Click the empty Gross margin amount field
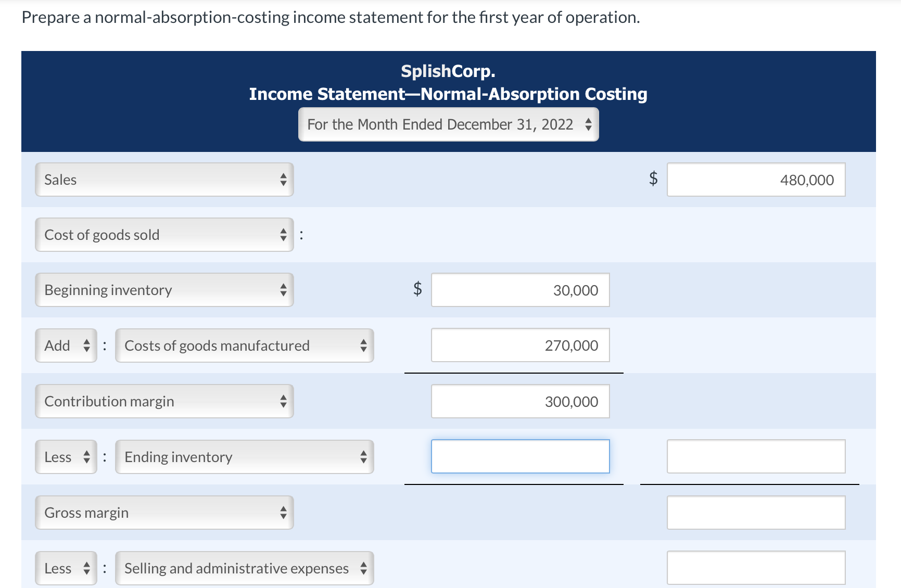The width and height of the screenshot is (901, 588). click(x=756, y=513)
